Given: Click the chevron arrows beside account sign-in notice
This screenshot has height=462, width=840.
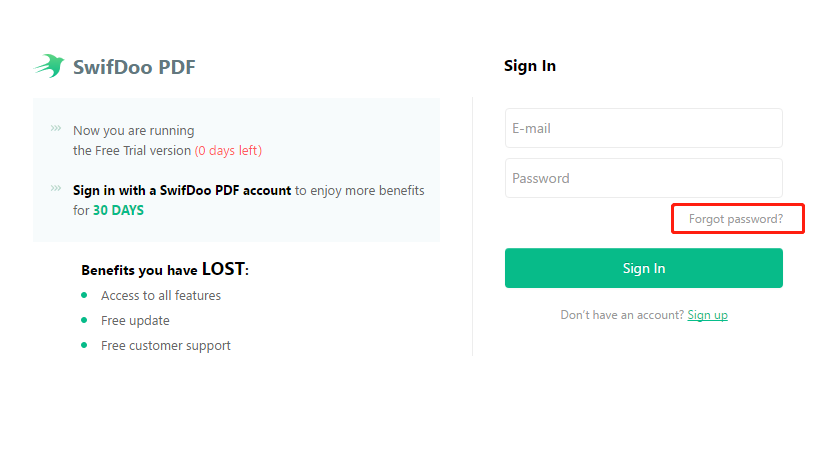Looking at the screenshot, I should pyautogui.click(x=56, y=188).
